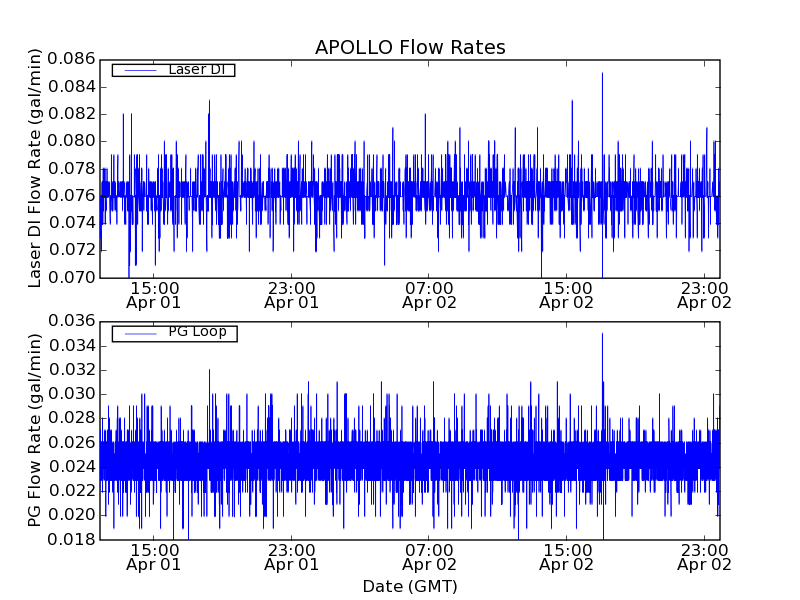Click '23:00 Apr 01' tick under the lower chart
The image size is (800, 600).
(291, 556)
